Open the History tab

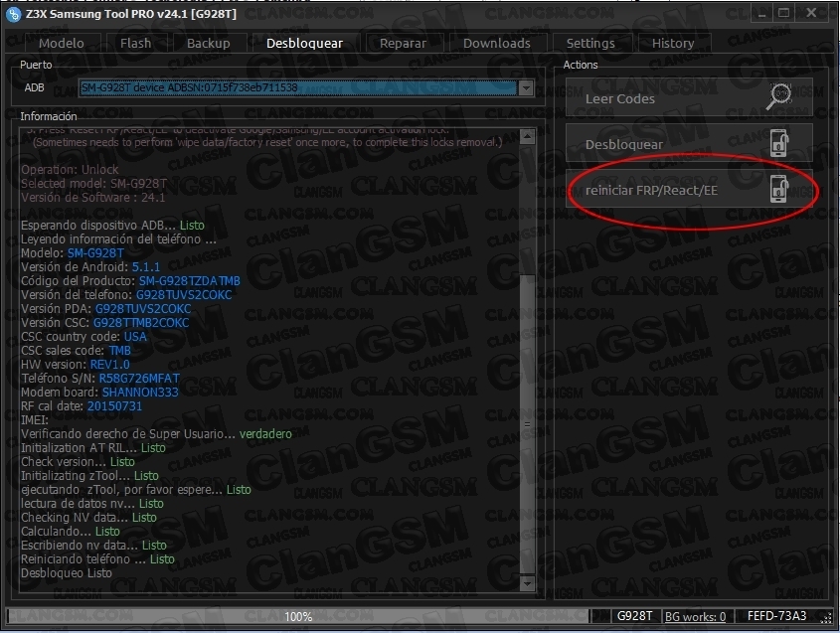point(673,44)
